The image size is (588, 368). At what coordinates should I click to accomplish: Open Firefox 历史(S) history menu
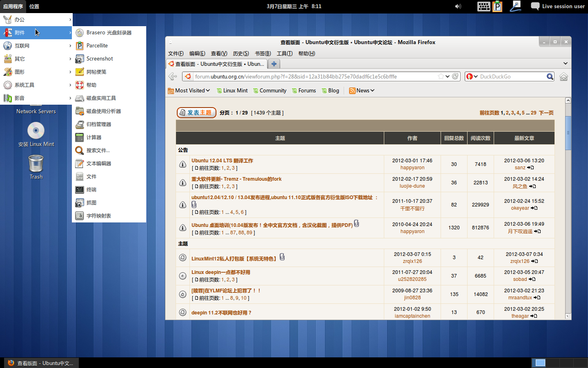click(241, 54)
